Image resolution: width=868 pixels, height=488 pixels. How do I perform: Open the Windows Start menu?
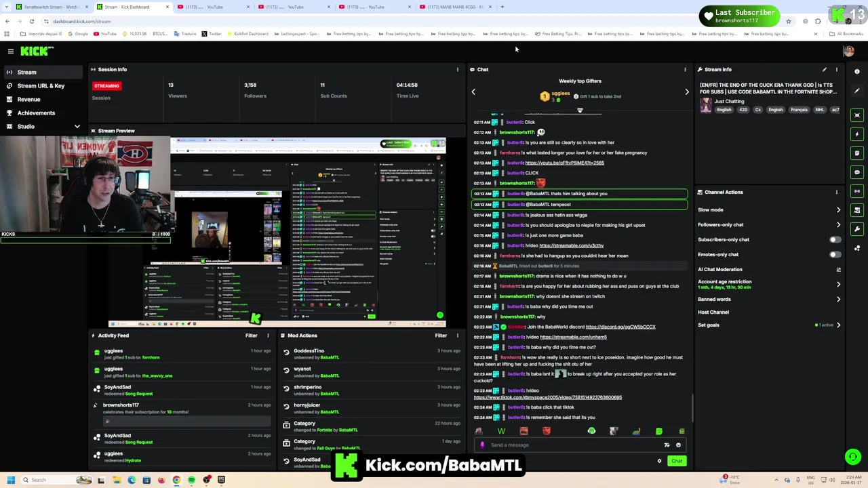tap(10, 480)
